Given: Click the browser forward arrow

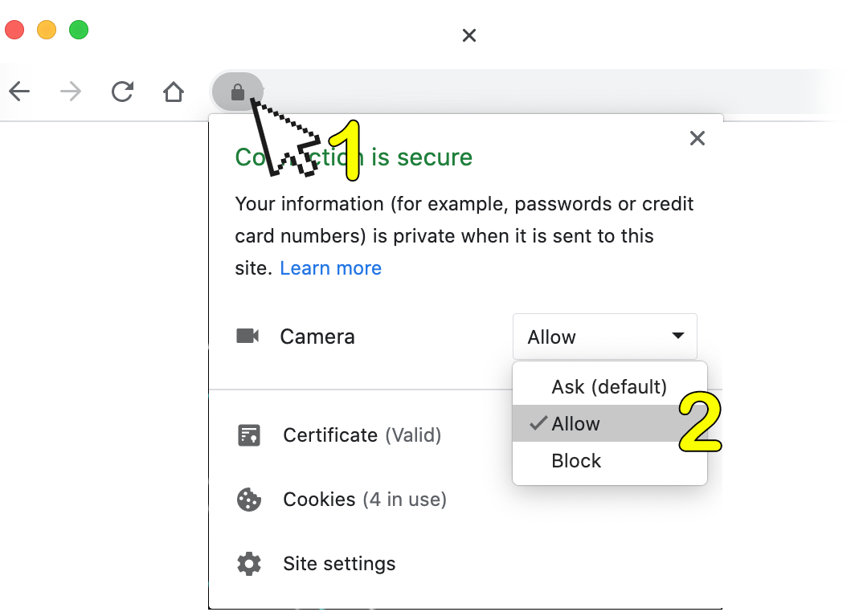Looking at the screenshot, I should [71, 92].
